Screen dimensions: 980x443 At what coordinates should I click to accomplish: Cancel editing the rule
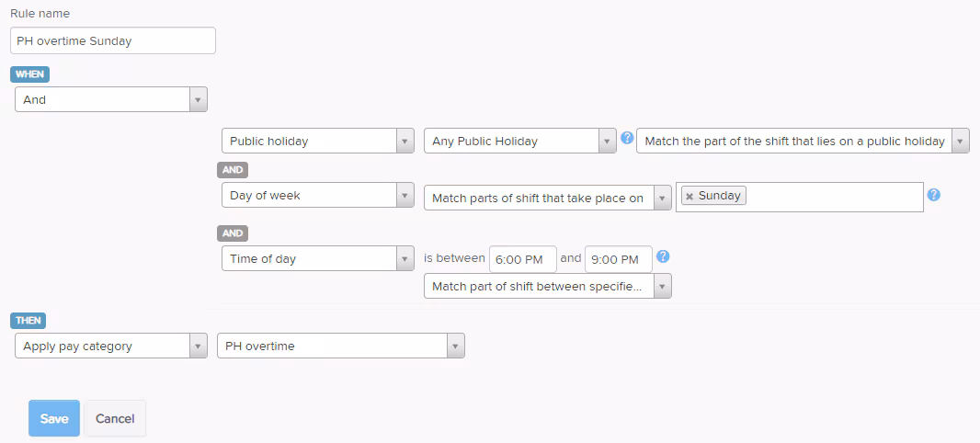115,418
